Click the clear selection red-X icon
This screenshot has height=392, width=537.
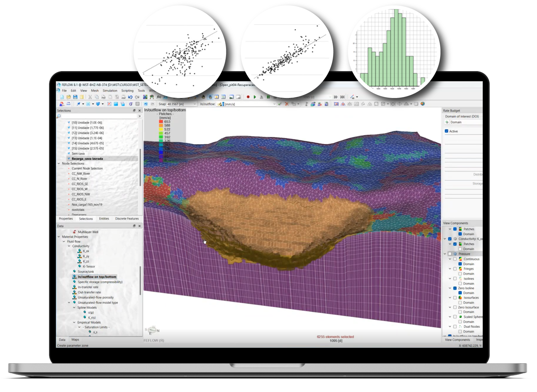pos(109,104)
